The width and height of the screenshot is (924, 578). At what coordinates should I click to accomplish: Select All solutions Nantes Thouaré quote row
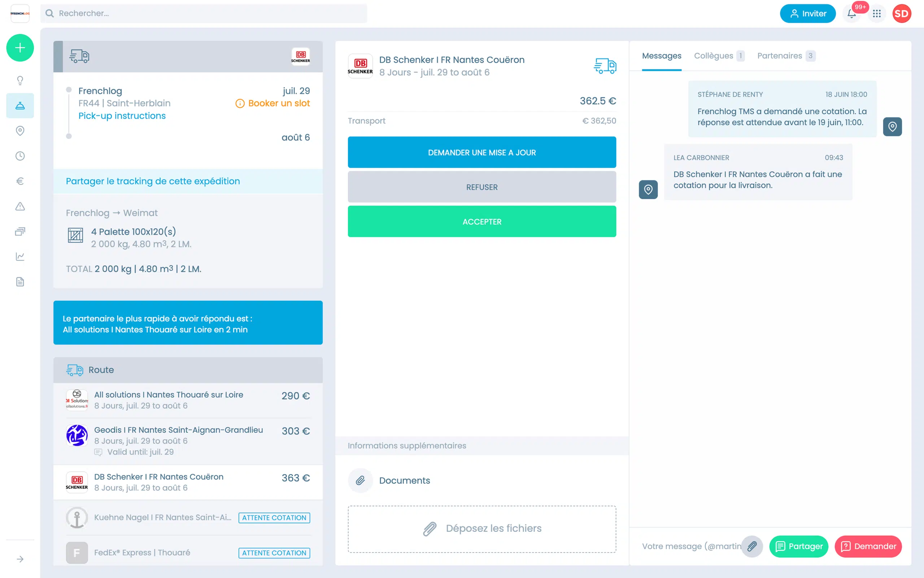coord(188,400)
